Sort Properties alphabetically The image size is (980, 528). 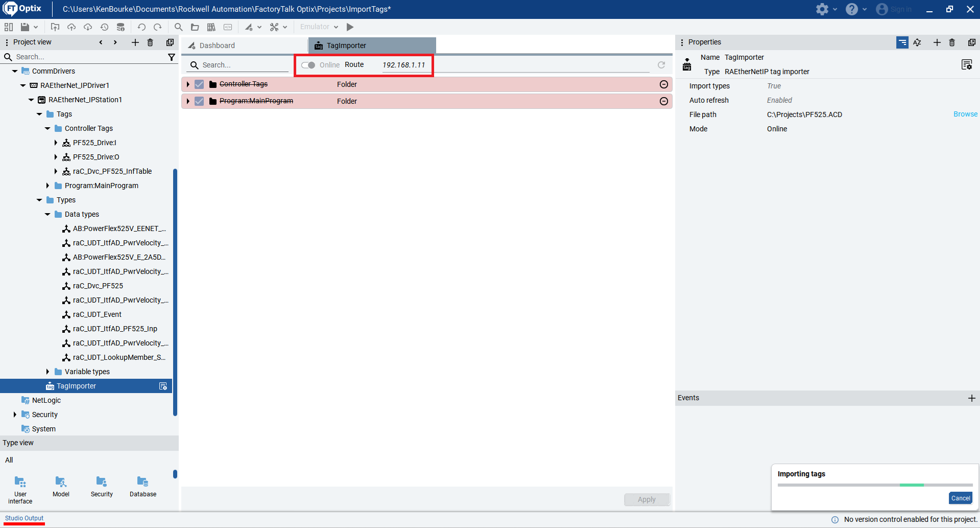pos(917,42)
